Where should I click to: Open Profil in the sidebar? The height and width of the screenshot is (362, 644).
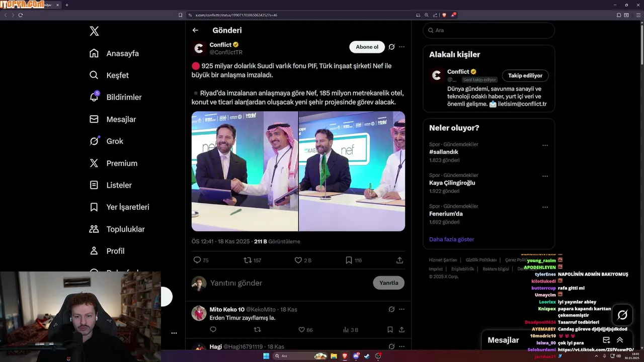pyautogui.click(x=107, y=251)
